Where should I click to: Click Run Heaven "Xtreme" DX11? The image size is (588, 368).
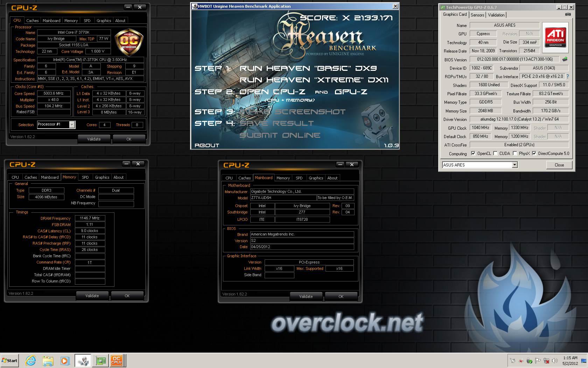point(314,80)
